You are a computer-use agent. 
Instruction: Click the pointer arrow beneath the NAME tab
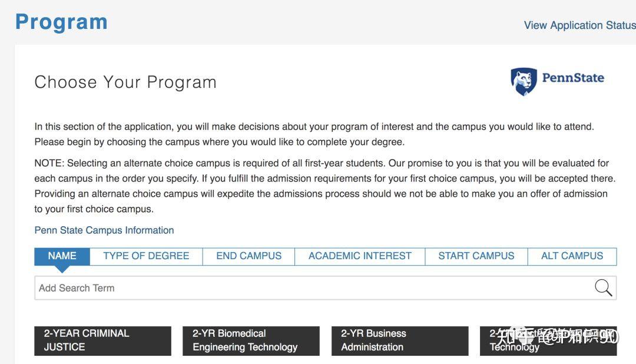pyautogui.click(x=62, y=269)
